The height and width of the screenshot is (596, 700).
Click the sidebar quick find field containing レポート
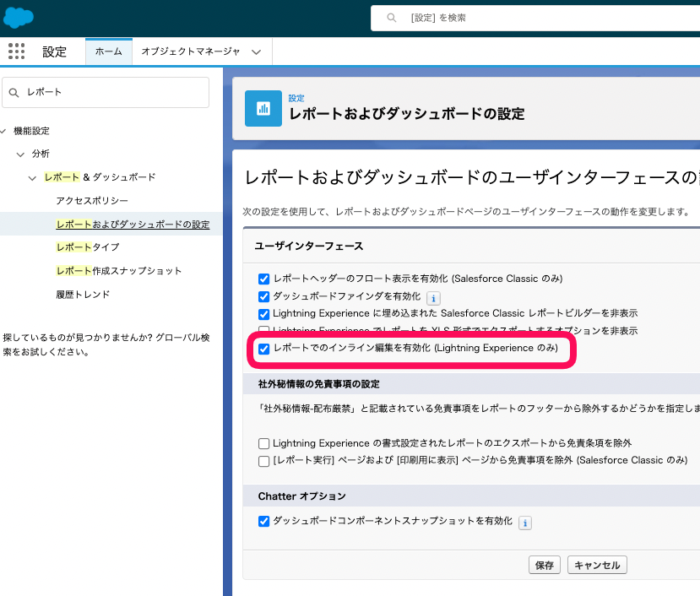coord(106,92)
